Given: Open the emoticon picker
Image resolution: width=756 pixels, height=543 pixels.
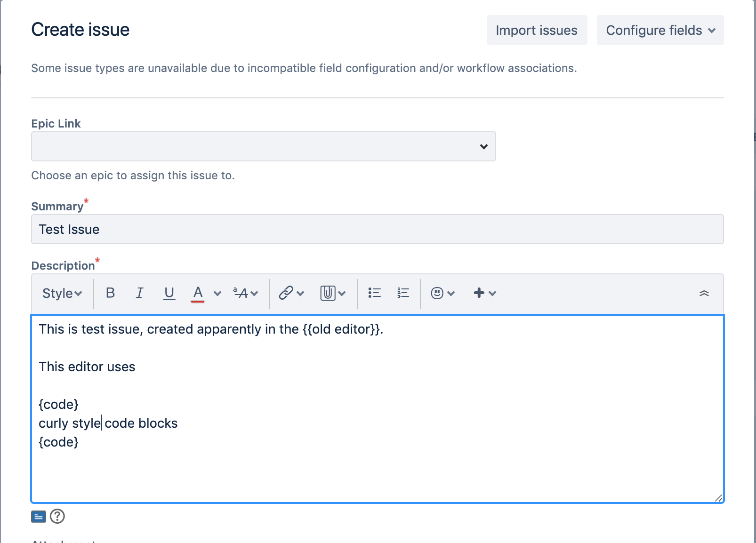Looking at the screenshot, I should [x=443, y=293].
